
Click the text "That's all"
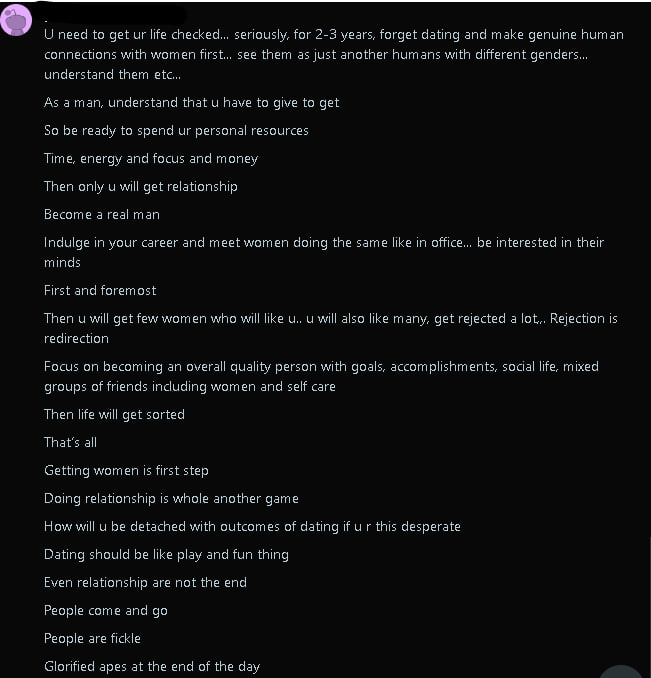[71, 442]
